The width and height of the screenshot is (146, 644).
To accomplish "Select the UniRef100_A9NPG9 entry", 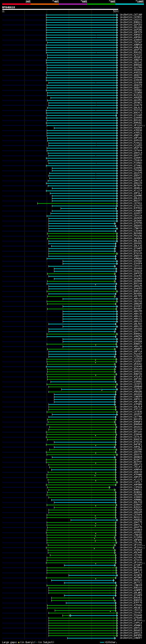I will tap(131, 45).
